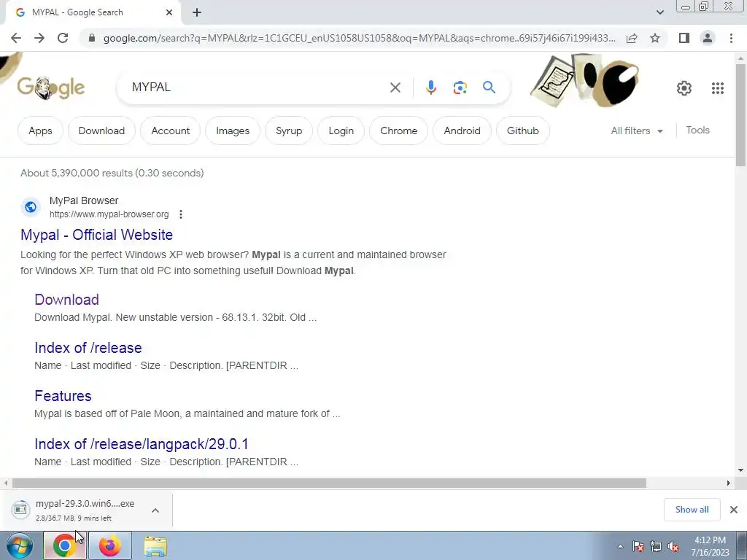Filter results by Android chip
747x560 pixels.
pos(462,131)
